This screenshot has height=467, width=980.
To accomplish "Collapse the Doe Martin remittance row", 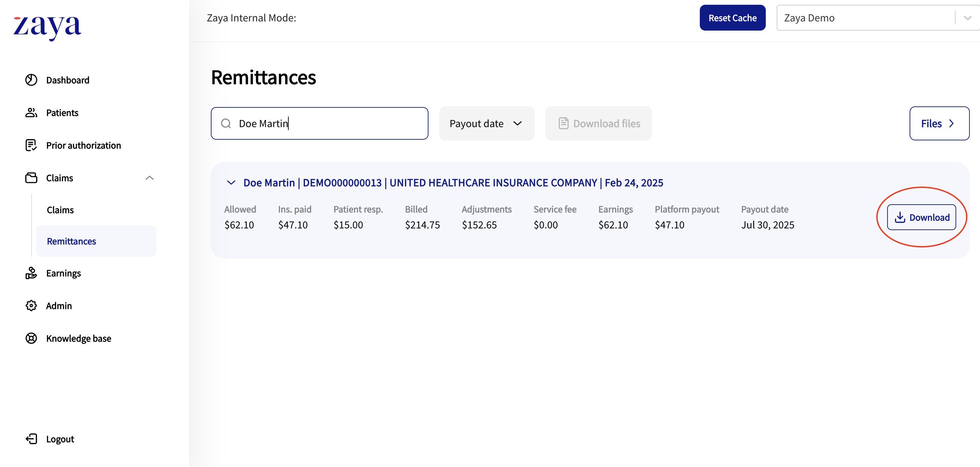I will click(231, 183).
